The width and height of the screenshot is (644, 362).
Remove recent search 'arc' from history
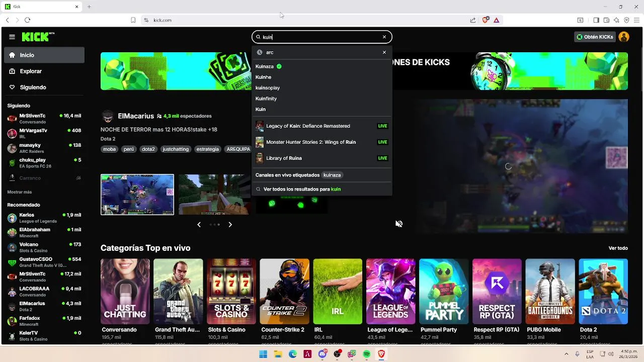(x=384, y=52)
